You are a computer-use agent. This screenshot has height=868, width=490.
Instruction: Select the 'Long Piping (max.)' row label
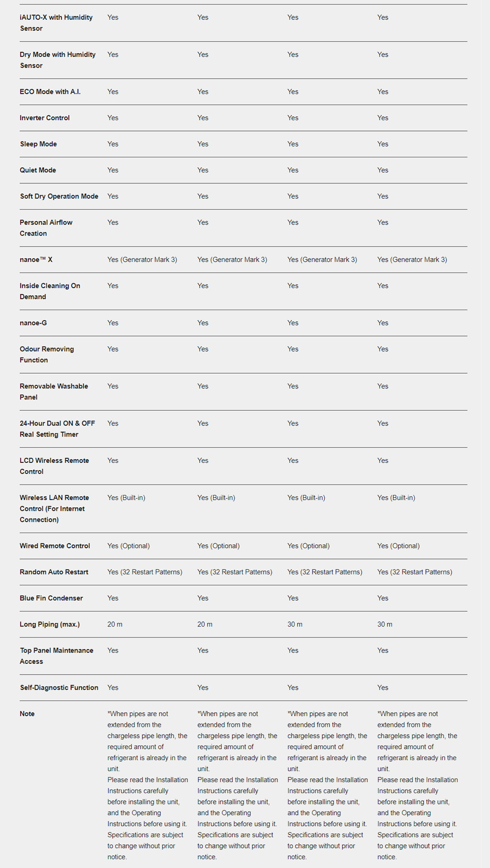[49, 624]
